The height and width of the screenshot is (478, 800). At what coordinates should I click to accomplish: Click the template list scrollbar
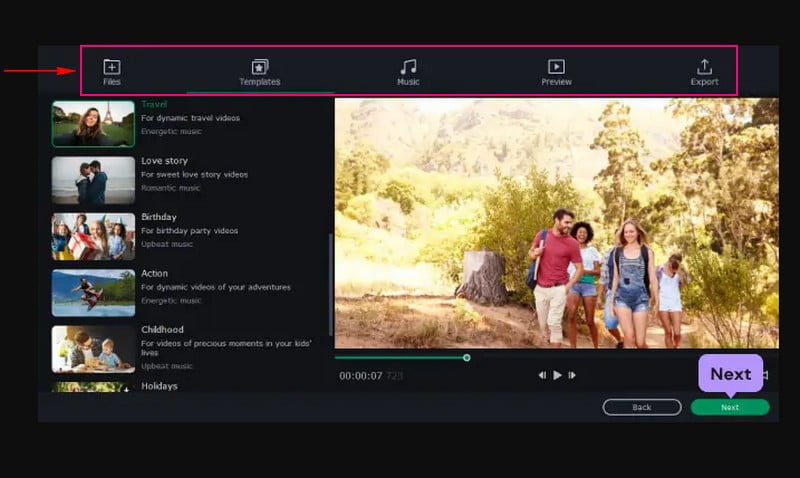[x=331, y=284]
